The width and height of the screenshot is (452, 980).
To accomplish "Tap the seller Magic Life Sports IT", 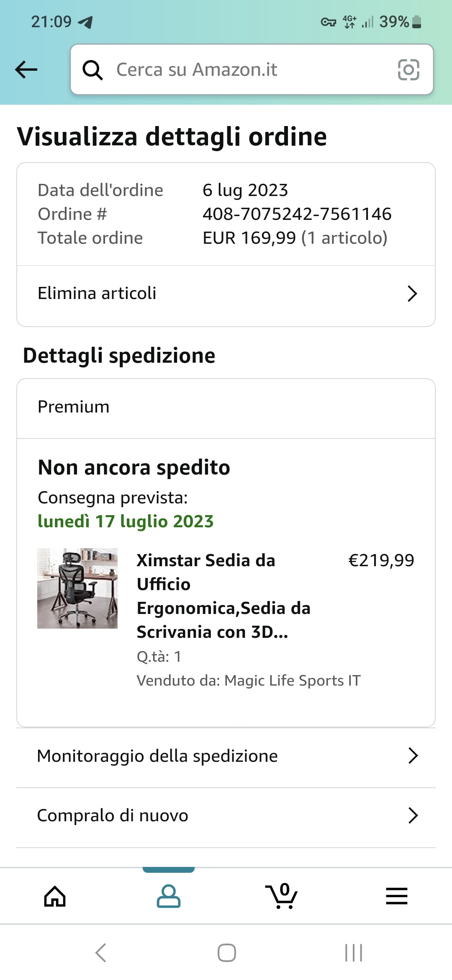I will tap(292, 681).
